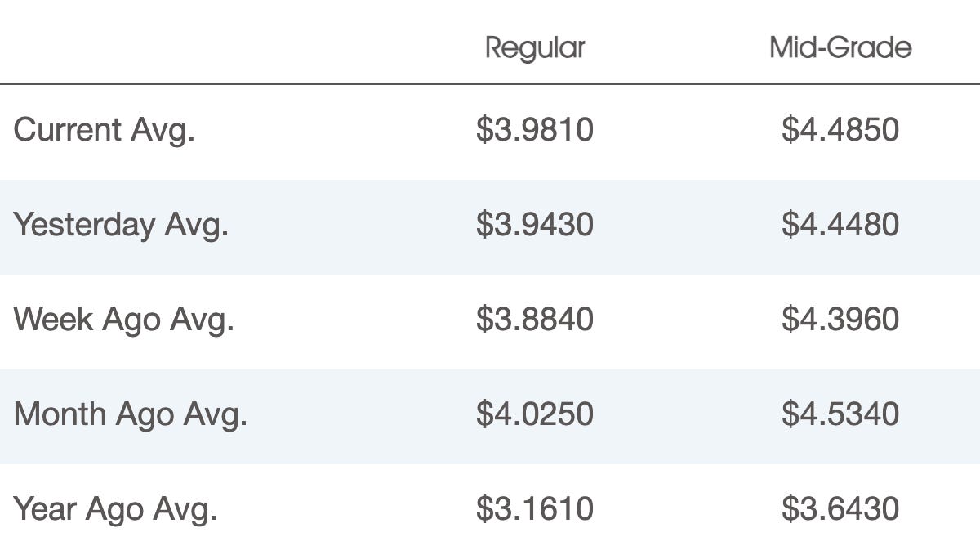Select the $4.5340 month ago mid-grade price
Image resolution: width=980 pixels, height=546 pixels.
pos(840,414)
